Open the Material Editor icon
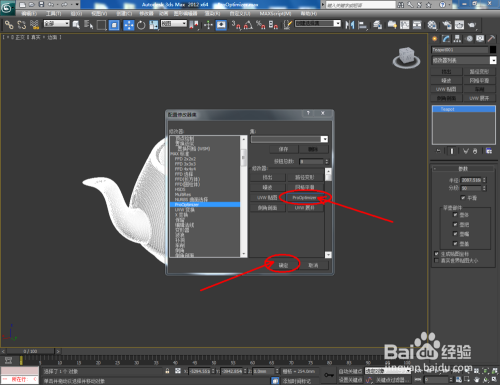Image resolution: width=500 pixels, height=385 pixels. coord(432,25)
